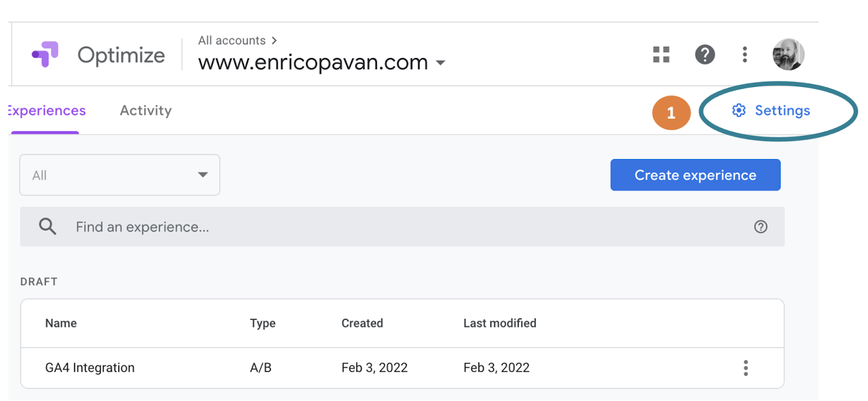Select the Experiences tab
Screen dimensions: 868x401
point(47,111)
